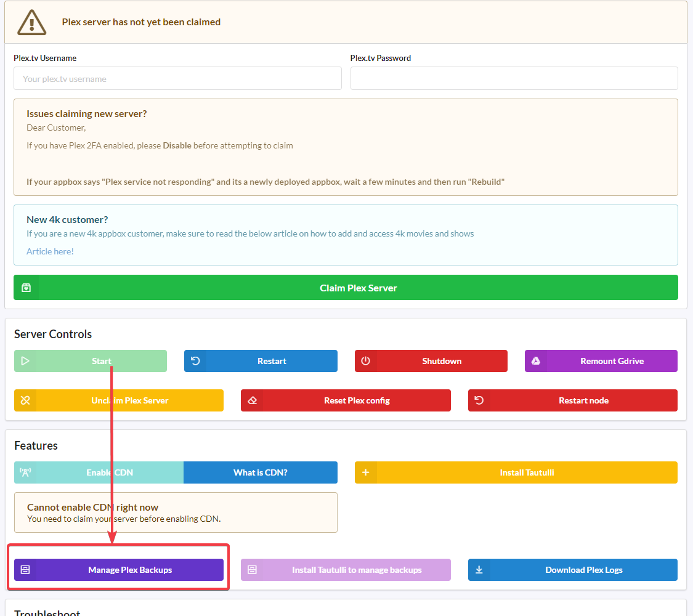This screenshot has height=616, width=693.
Task: Click the box icon on the Claim Plex Server button
Action: coord(26,288)
